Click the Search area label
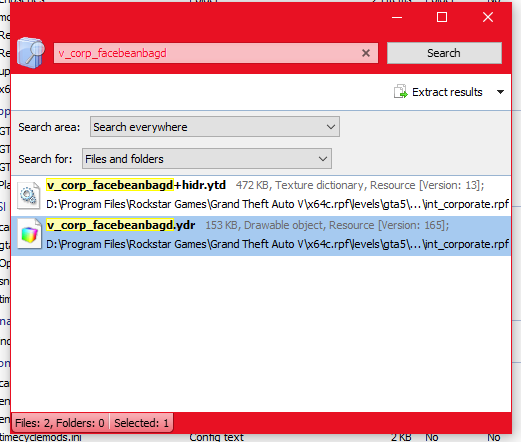The height and width of the screenshot is (442, 521). tap(49, 127)
